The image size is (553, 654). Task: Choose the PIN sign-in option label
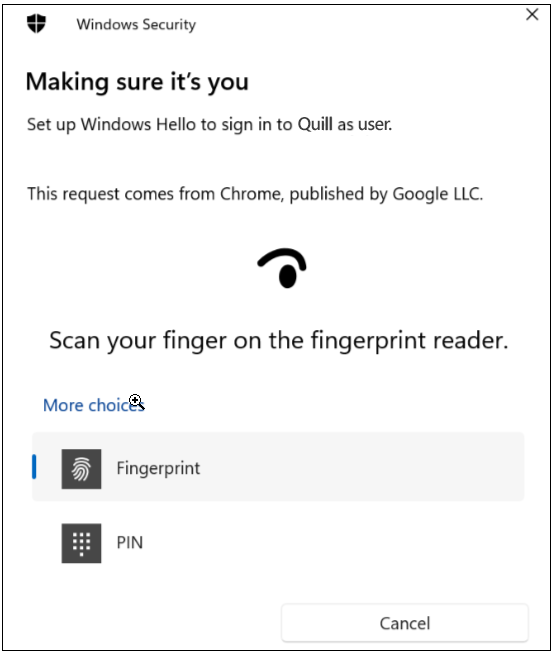point(130,543)
